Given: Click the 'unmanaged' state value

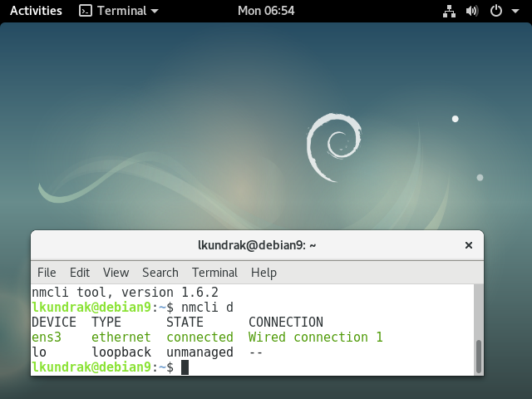Looking at the screenshot, I should point(199,352).
